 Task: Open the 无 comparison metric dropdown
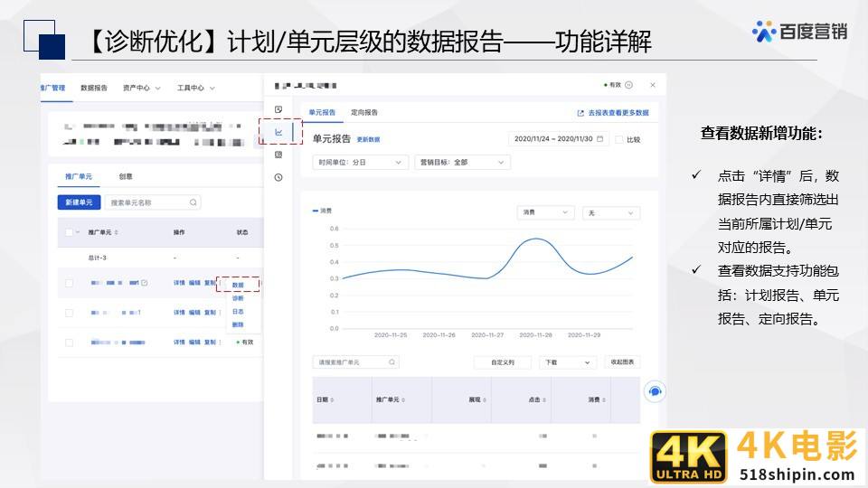[611, 213]
